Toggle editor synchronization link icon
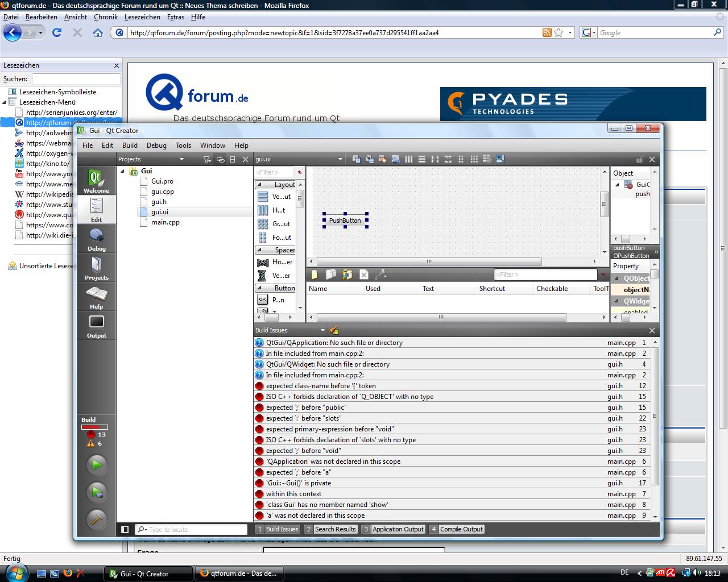The height and width of the screenshot is (582, 728). click(221, 160)
